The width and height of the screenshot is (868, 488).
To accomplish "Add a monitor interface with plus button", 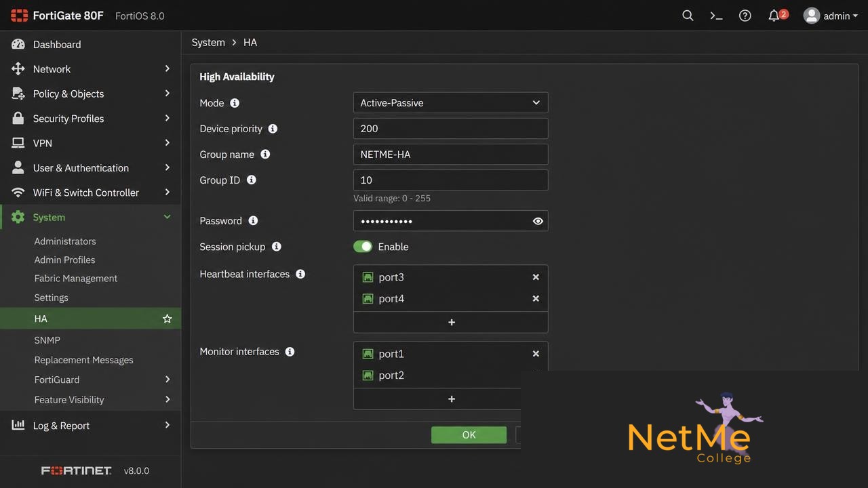I will pyautogui.click(x=451, y=399).
